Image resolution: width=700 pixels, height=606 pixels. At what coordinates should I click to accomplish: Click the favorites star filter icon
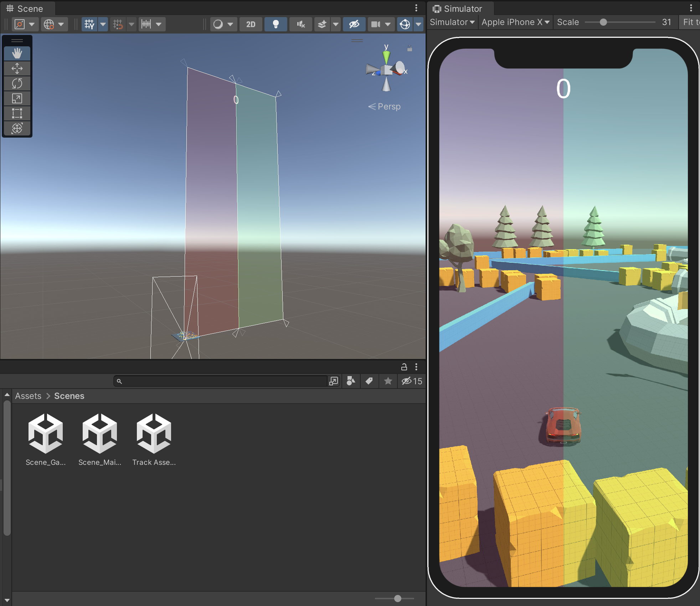(388, 381)
